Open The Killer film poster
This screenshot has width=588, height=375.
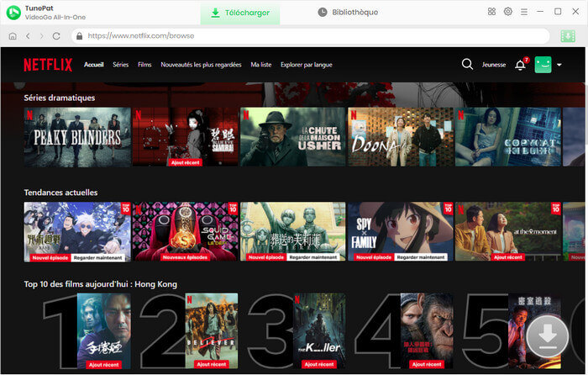pos(319,330)
